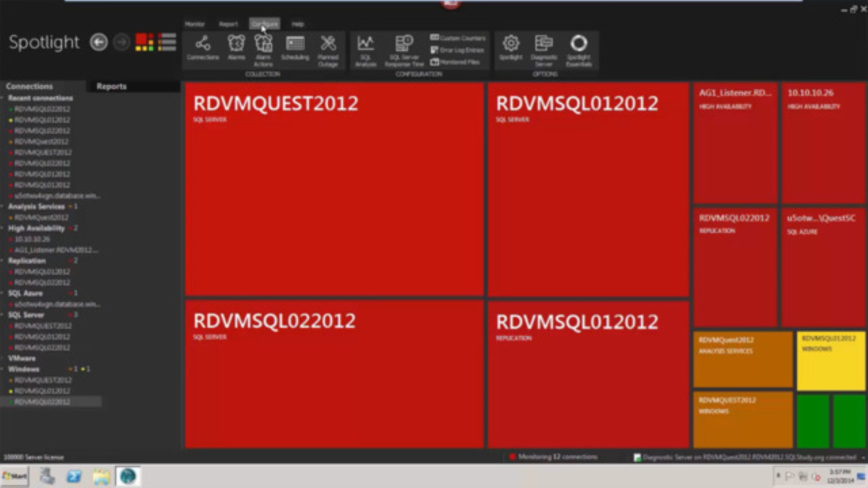Click the back navigation arrow

point(98,42)
